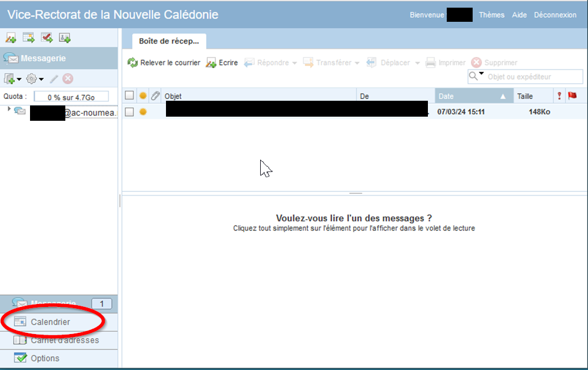This screenshot has width=588, height=370.
Task: Click the new message icon in top-left toolbar
Action: (x=11, y=38)
